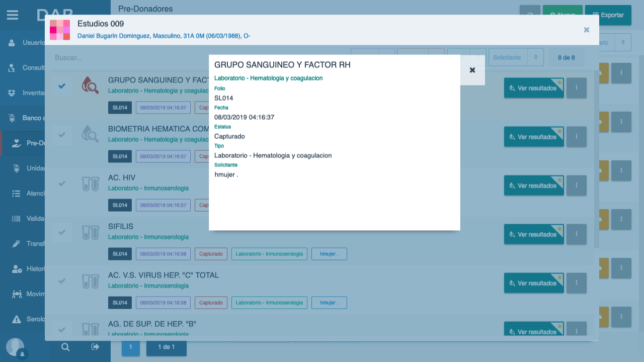
Task: Toggle the AC. V.S. VIRUS HEP. C checkbox
Action: [62, 281]
